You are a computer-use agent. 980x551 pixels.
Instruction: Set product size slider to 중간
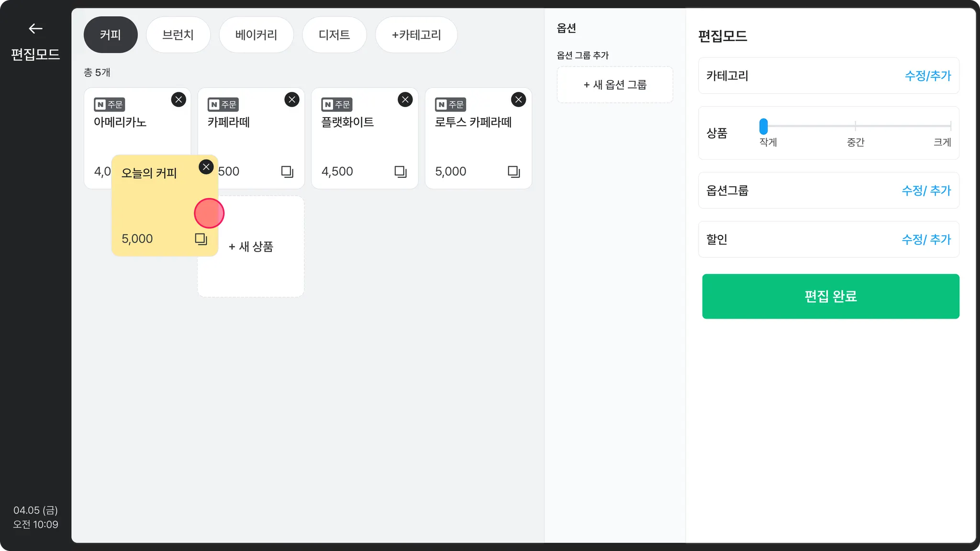point(855,126)
